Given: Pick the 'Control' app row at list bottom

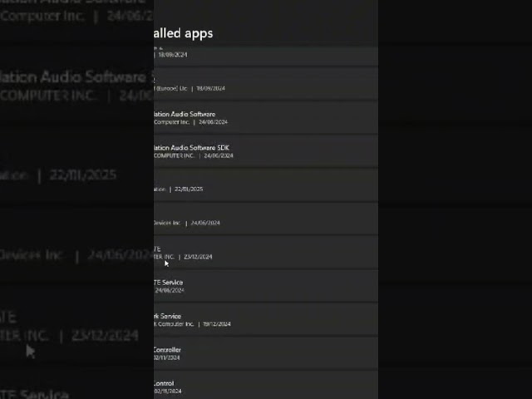Looking at the screenshot, I should [x=266, y=385].
